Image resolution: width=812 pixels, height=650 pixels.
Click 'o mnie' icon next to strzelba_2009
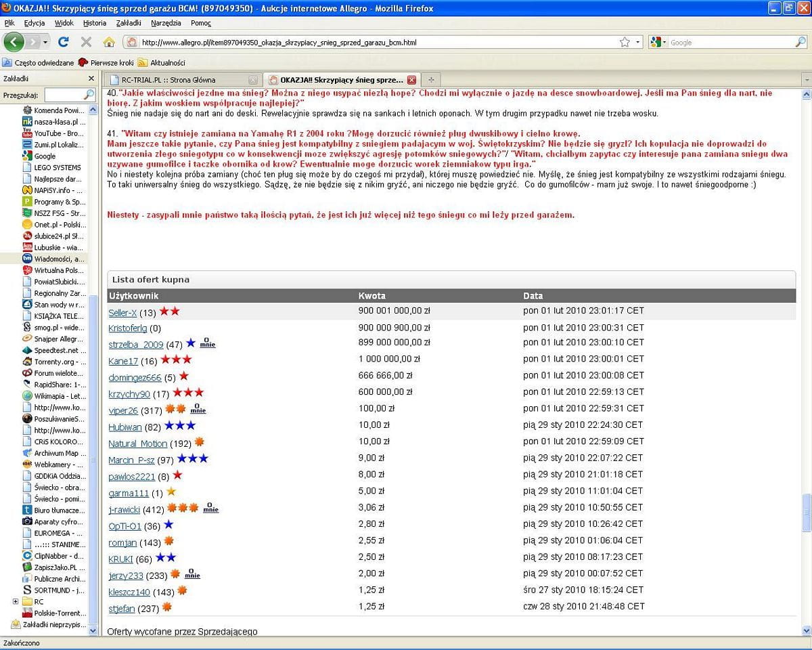point(208,344)
